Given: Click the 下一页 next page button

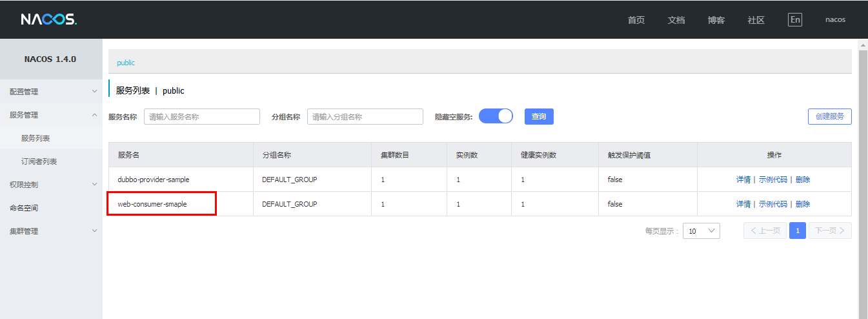Looking at the screenshot, I should click(830, 231).
